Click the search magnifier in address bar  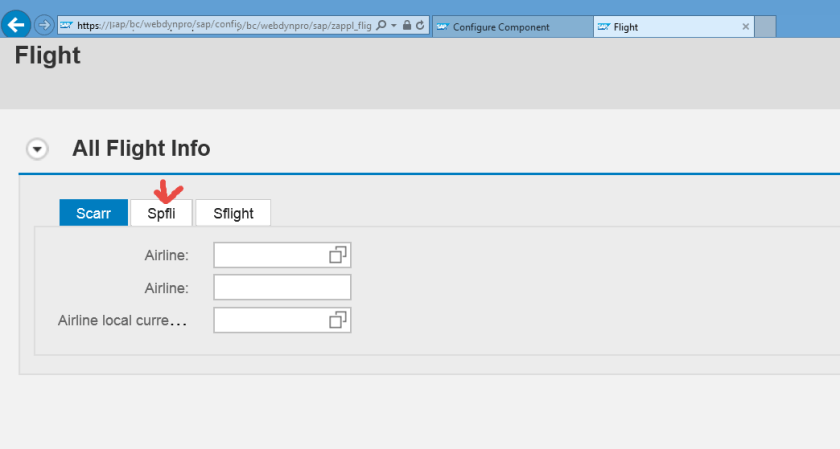[x=381, y=25]
